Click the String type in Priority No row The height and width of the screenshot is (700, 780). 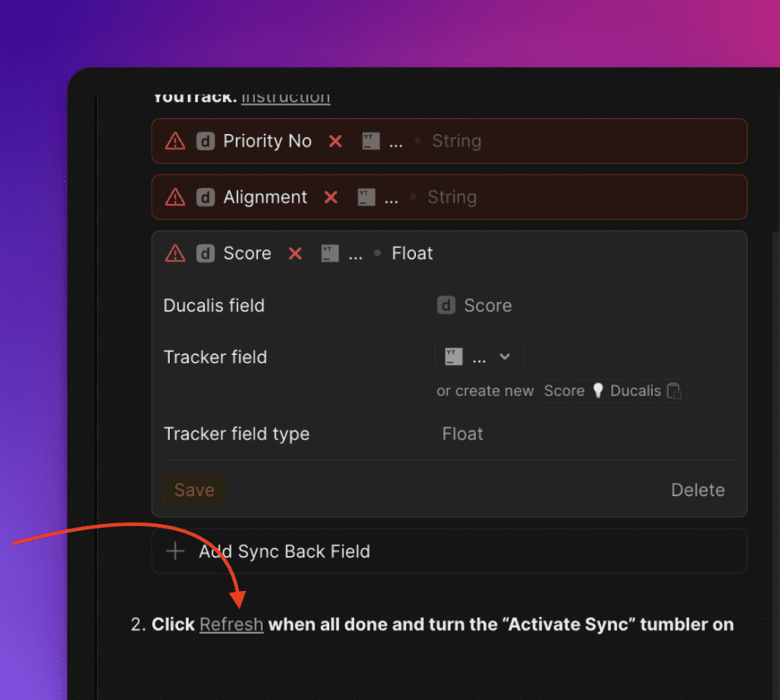click(457, 141)
